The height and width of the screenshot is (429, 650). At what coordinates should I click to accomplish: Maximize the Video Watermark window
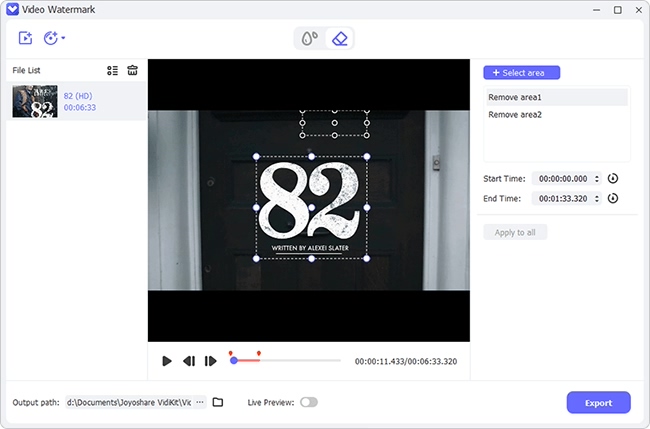[618, 10]
